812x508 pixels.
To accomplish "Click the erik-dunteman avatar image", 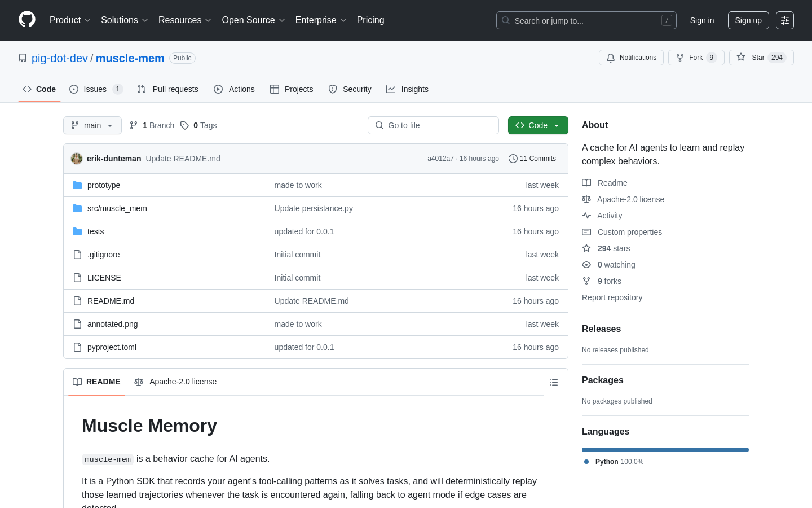I will pos(77,159).
